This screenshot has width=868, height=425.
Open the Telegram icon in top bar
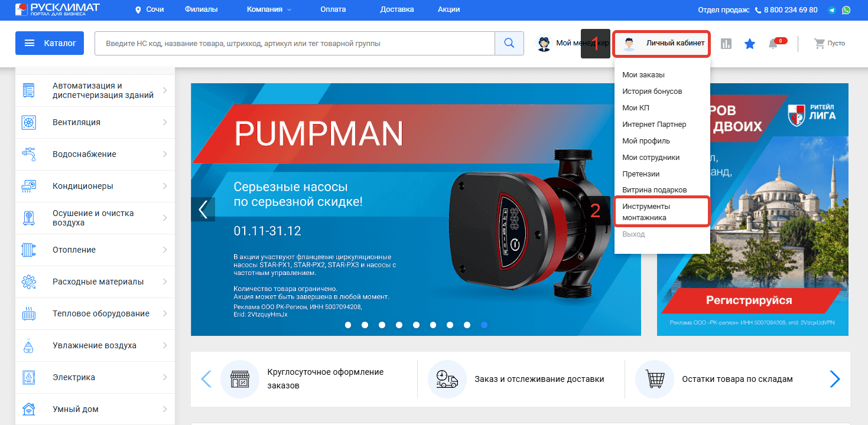coord(832,10)
